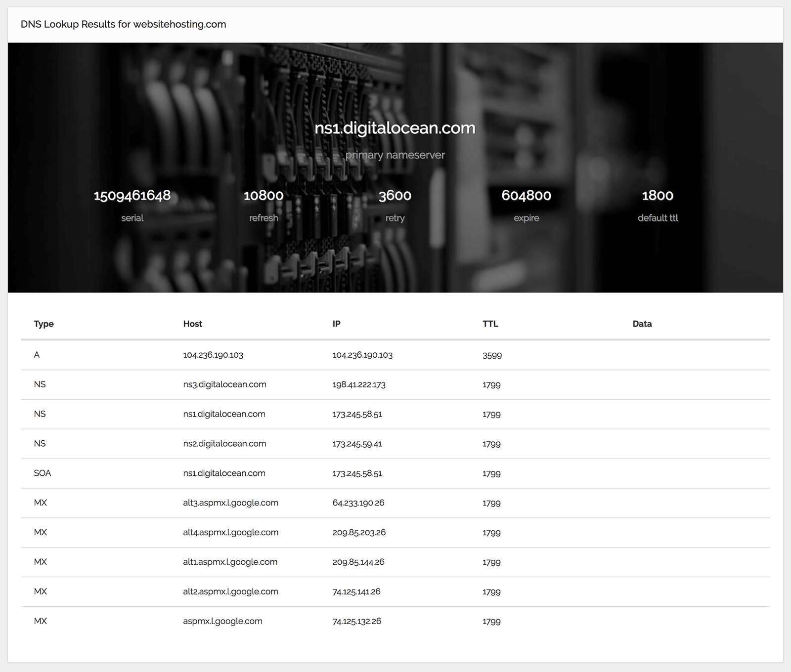The width and height of the screenshot is (791, 672).
Task: Select the alt1.aspmx.l.google.com host entry
Action: (230, 562)
